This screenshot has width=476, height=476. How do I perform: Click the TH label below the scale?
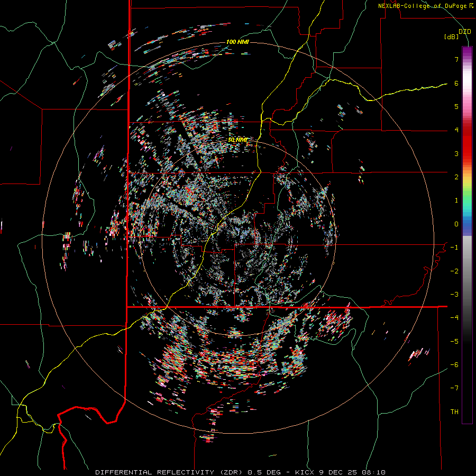[454, 412]
